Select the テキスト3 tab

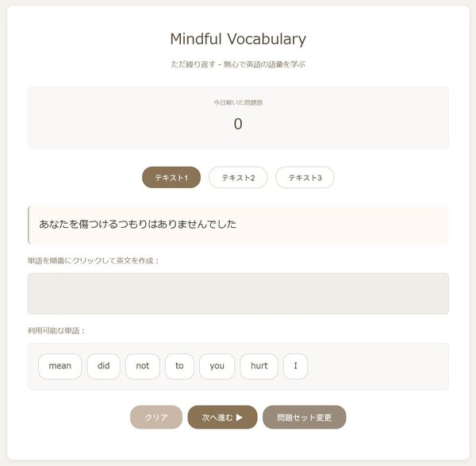click(305, 178)
